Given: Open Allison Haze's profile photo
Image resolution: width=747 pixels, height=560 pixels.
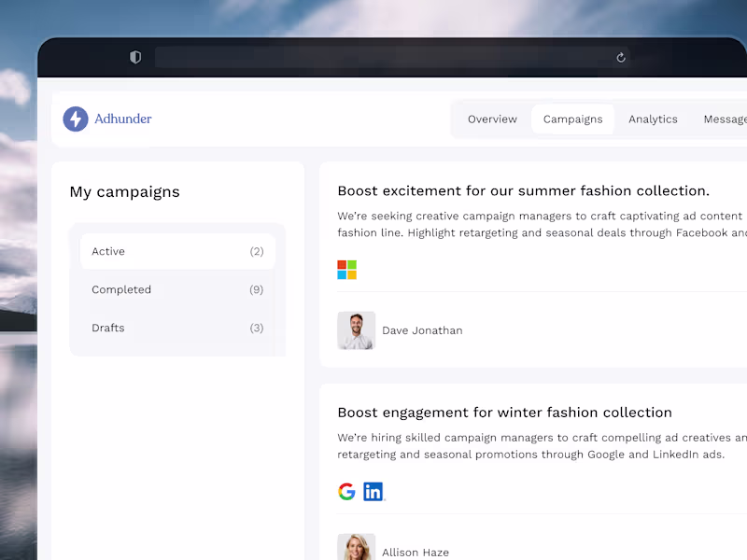Looking at the screenshot, I should 356,548.
